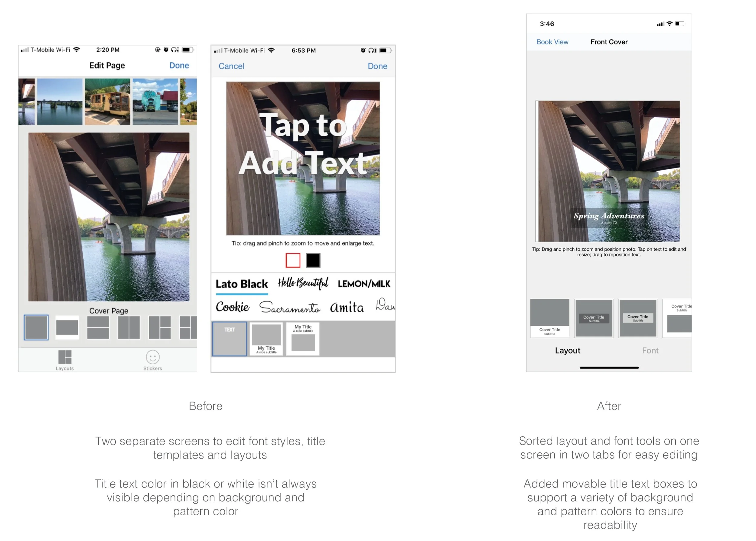Pick the black text color swatch
Viewport: 756px width, 541px height.
tap(313, 260)
